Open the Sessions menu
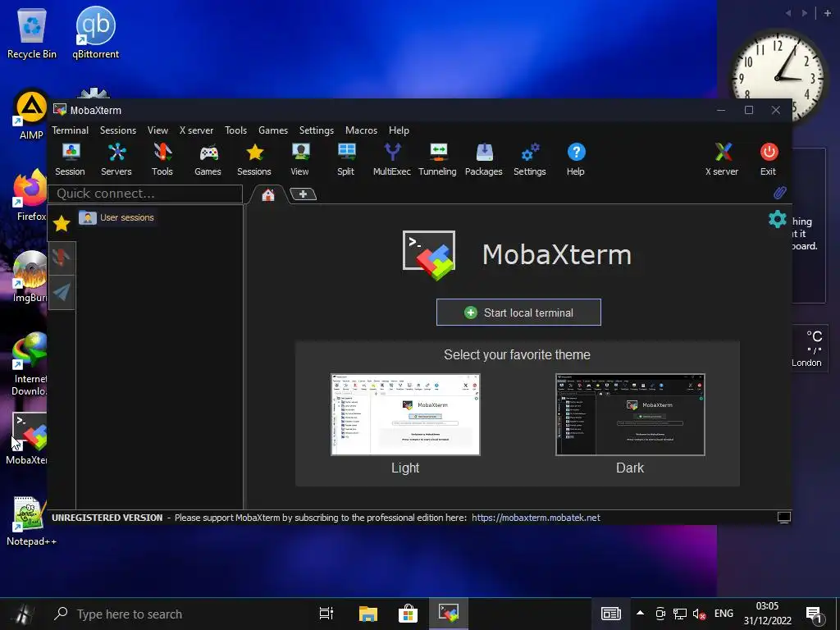Image resolution: width=840 pixels, height=630 pixels. click(x=118, y=130)
